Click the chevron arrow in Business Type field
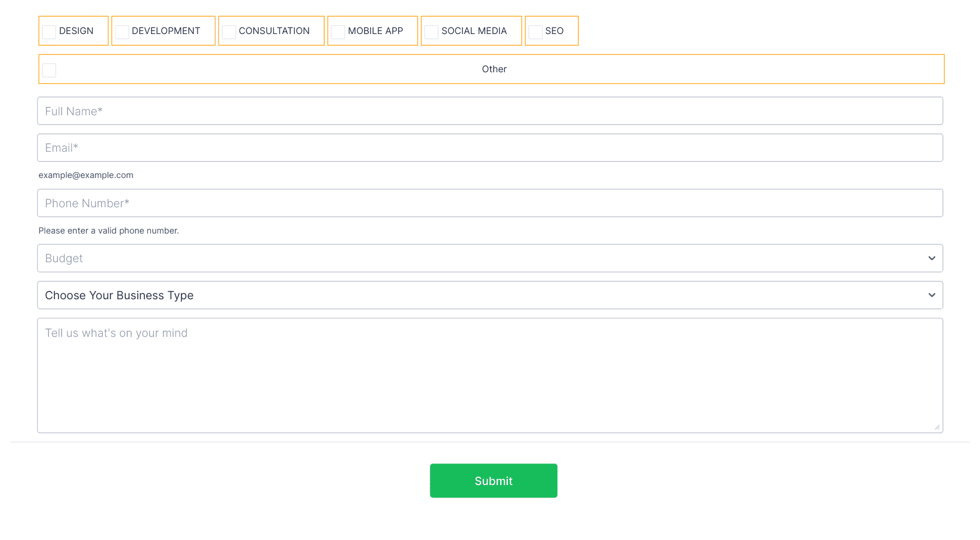980x540 pixels. [x=931, y=296]
